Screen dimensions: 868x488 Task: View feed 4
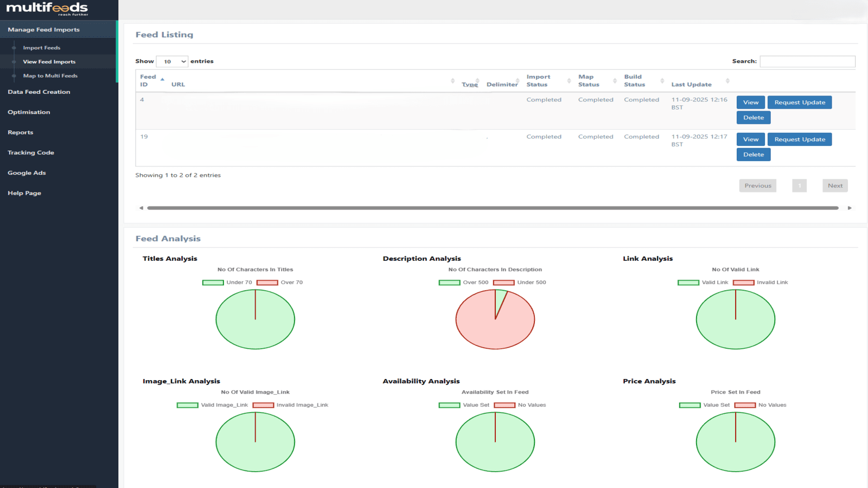click(751, 102)
